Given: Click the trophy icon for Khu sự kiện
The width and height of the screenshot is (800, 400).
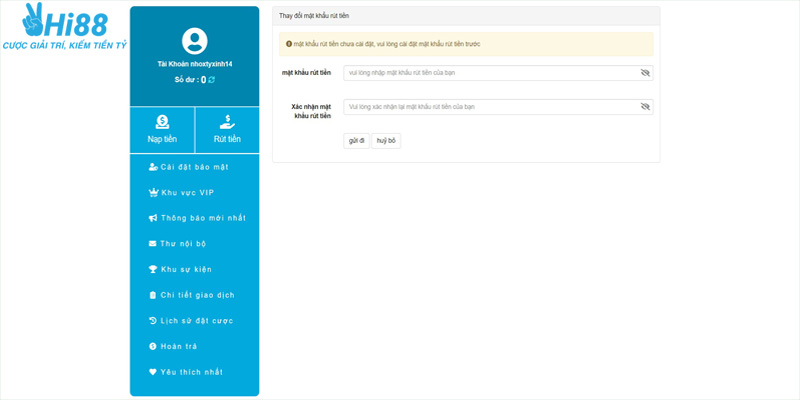Looking at the screenshot, I should click(x=152, y=270).
